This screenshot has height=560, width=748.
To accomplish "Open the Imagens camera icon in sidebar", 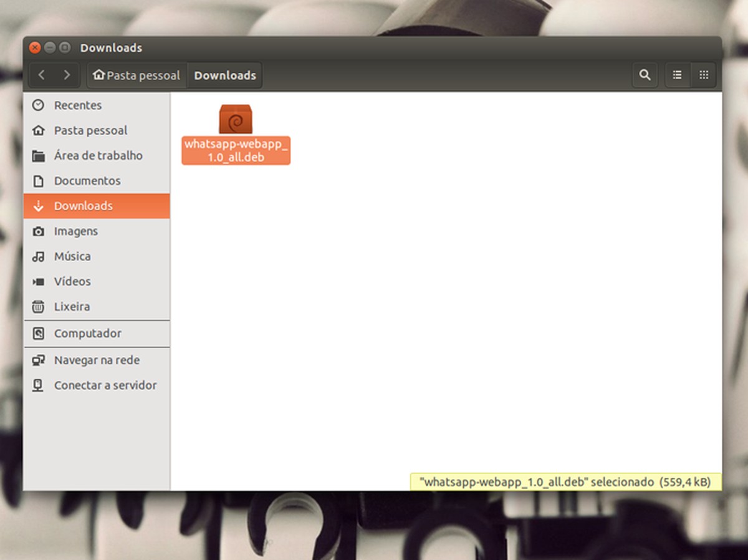I will [x=37, y=231].
